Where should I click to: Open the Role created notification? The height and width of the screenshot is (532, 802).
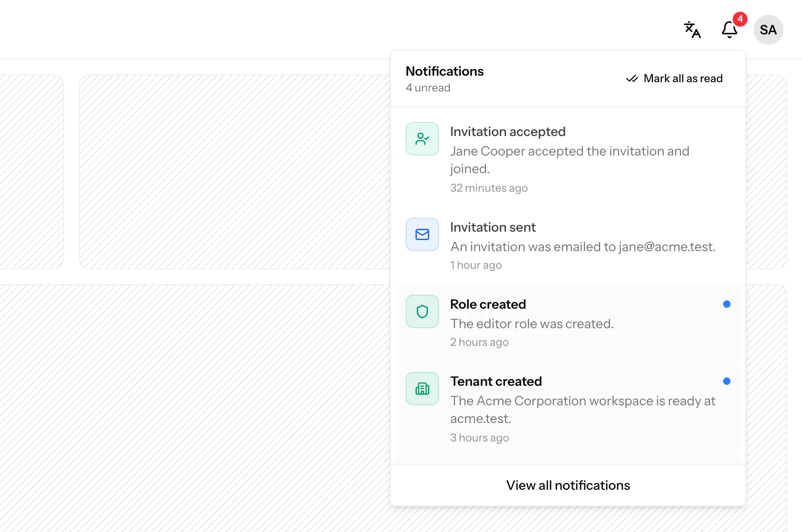(x=568, y=323)
